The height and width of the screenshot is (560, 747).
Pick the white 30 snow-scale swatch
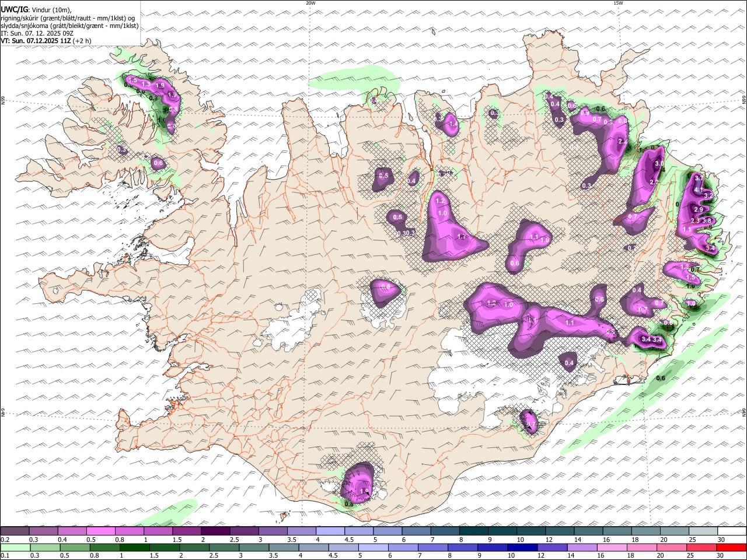(x=731, y=531)
